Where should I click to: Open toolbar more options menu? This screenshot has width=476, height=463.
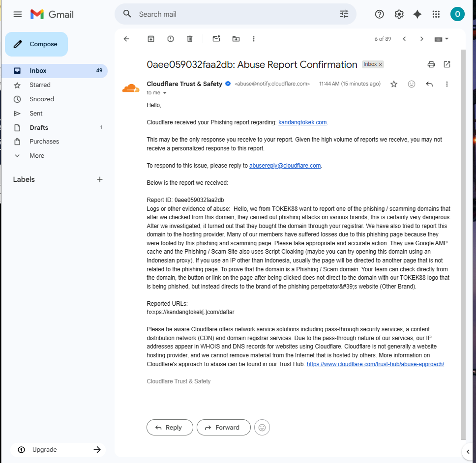[x=254, y=39]
